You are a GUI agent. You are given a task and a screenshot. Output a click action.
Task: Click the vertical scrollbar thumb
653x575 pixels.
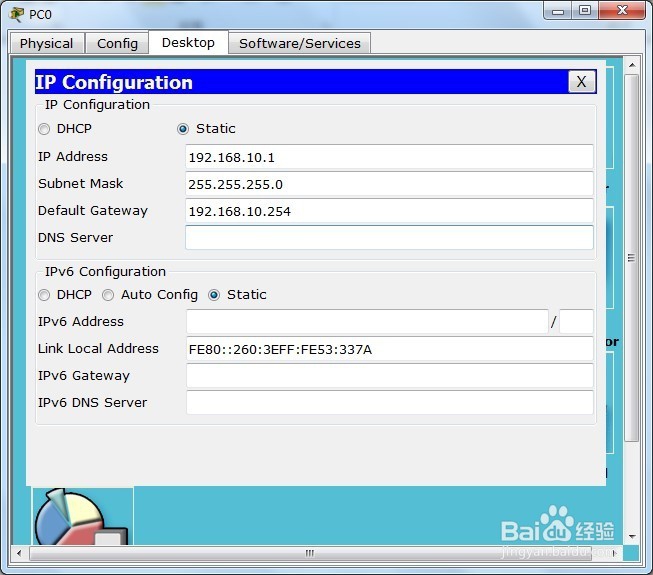(632, 258)
